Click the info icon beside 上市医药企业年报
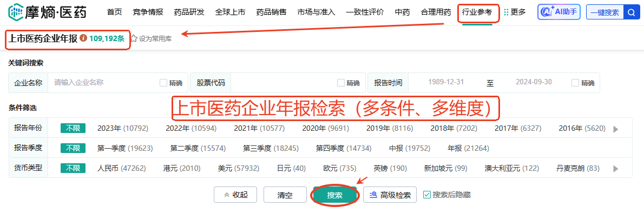 click(83, 38)
